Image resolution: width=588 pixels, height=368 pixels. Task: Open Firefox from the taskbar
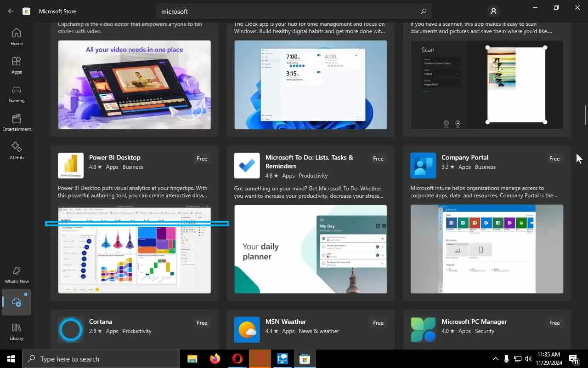pyautogui.click(x=215, y=359)
